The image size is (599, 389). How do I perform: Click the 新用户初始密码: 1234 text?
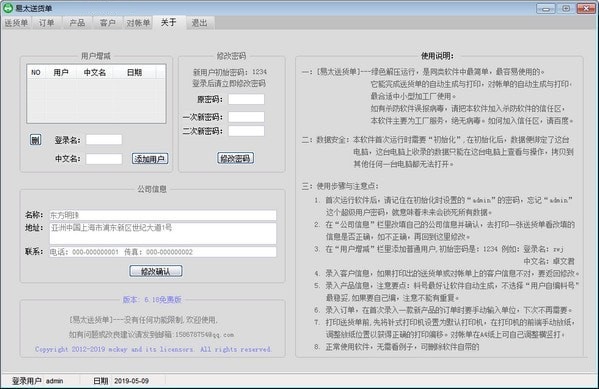pyautogui.click(x=230, y=72)
